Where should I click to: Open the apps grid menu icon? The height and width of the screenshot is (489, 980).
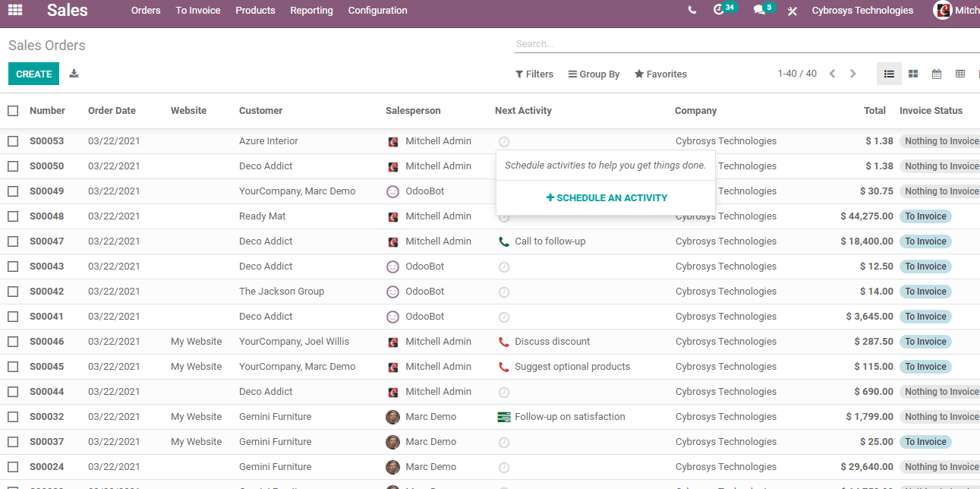pyautogui.click(x=15, y=10)
